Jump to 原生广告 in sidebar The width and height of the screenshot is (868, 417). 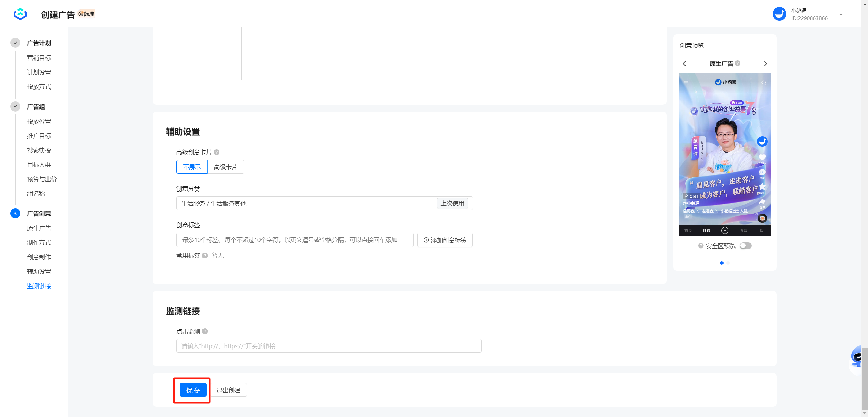[x=39, y=229]
